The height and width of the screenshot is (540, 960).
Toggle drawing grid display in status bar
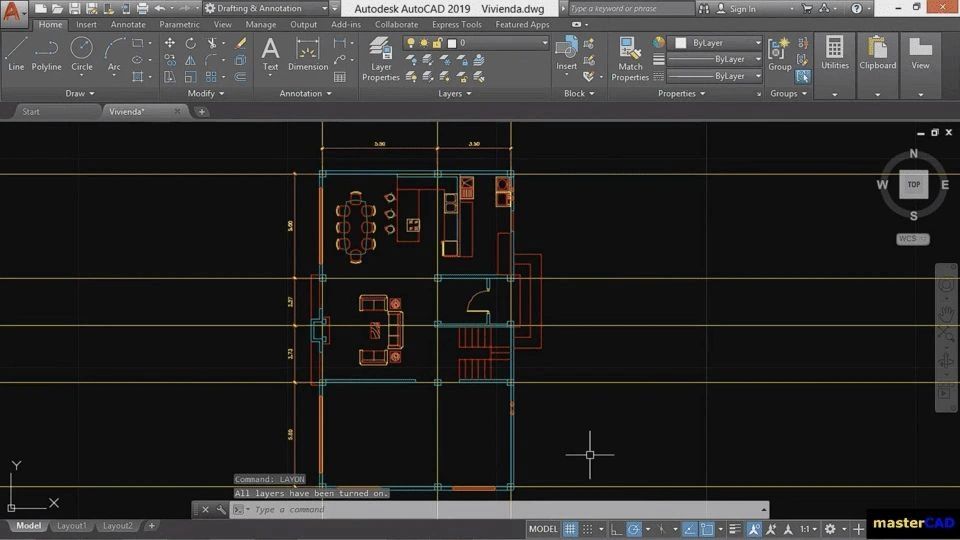pyautogui.click(x=570, y=529)
